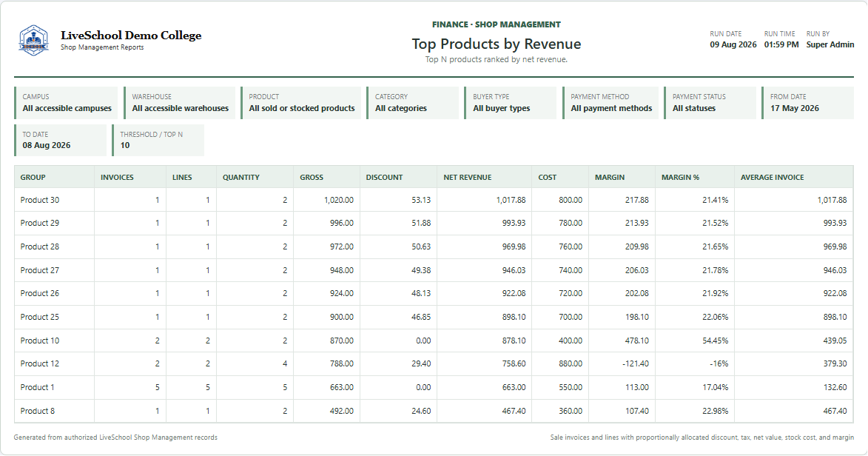Click the Run Time value 01:59 PM
Image resolution: width=868 pixels, height=456 pixels.
click(x=781, y=45)
